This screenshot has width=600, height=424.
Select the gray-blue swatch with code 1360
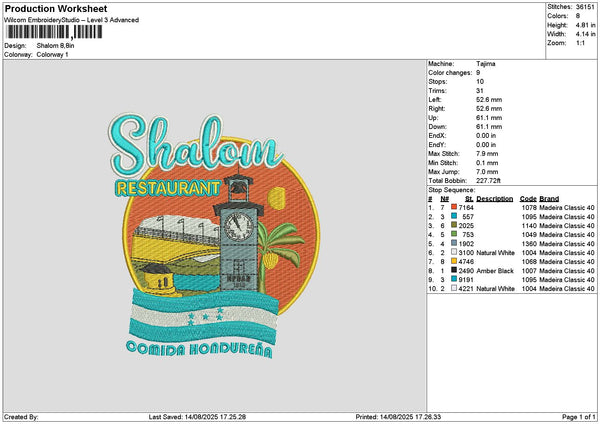pos(455,243)
